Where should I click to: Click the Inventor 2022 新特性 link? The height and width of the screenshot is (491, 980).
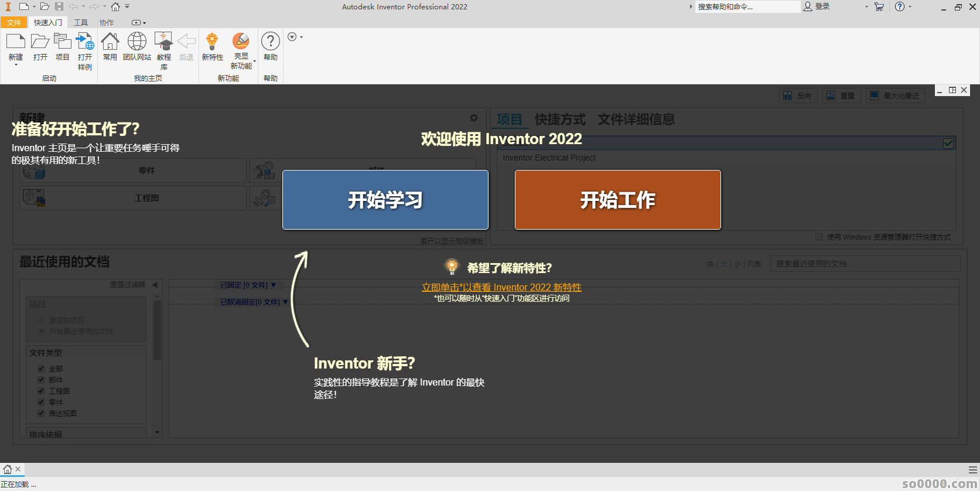501,287
